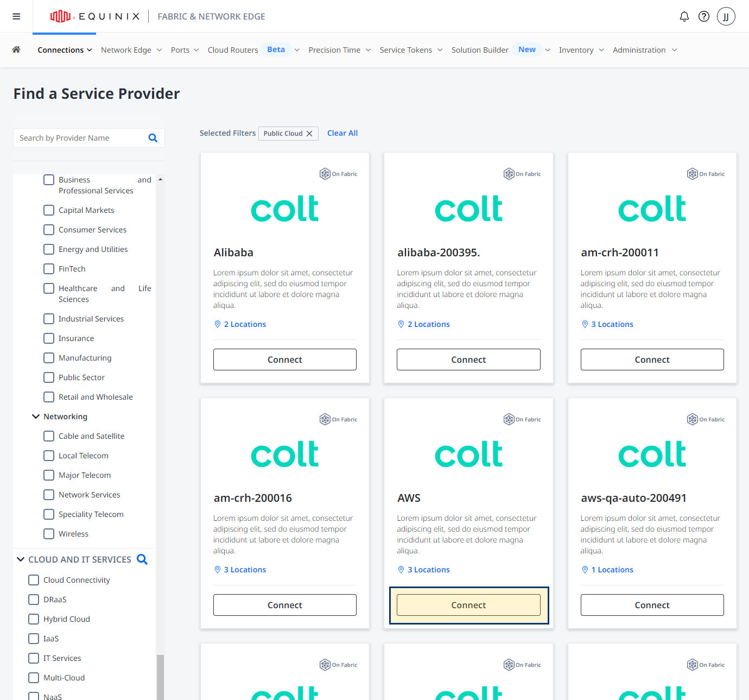The image size is (749, 700).
Task: Click the Colt logo on alibaba-200395. card
Action: pos(468,209)
